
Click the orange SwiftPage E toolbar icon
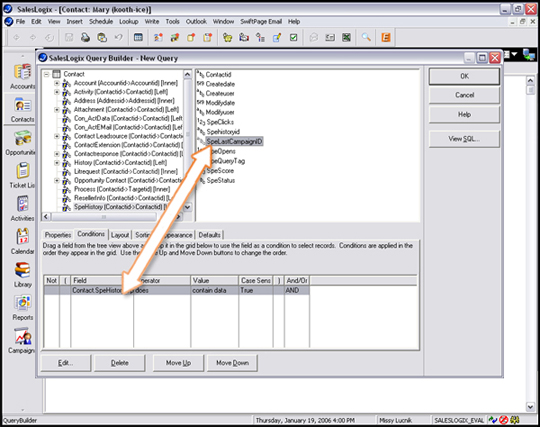(386, 37)
